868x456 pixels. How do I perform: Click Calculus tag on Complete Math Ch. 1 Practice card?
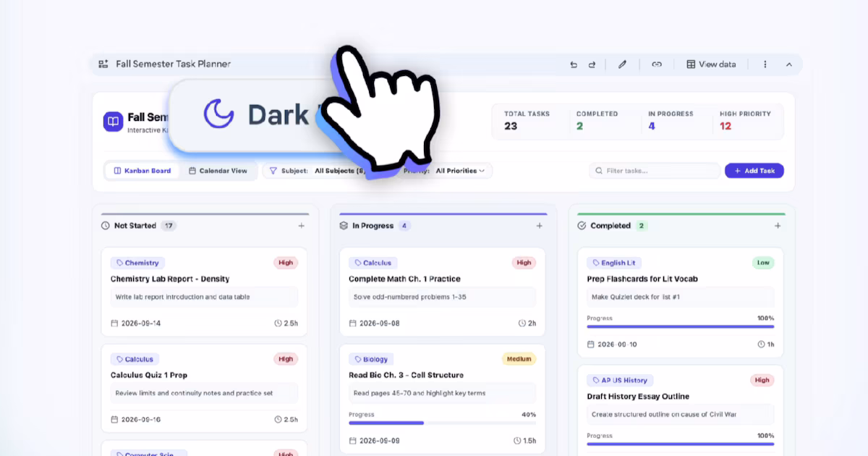click(373, 263)
